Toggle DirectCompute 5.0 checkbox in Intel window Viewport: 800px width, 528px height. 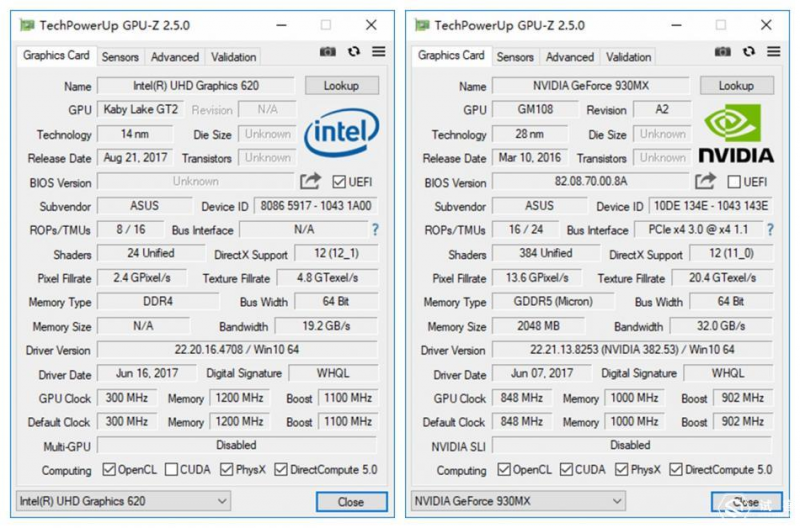[281, 469]
